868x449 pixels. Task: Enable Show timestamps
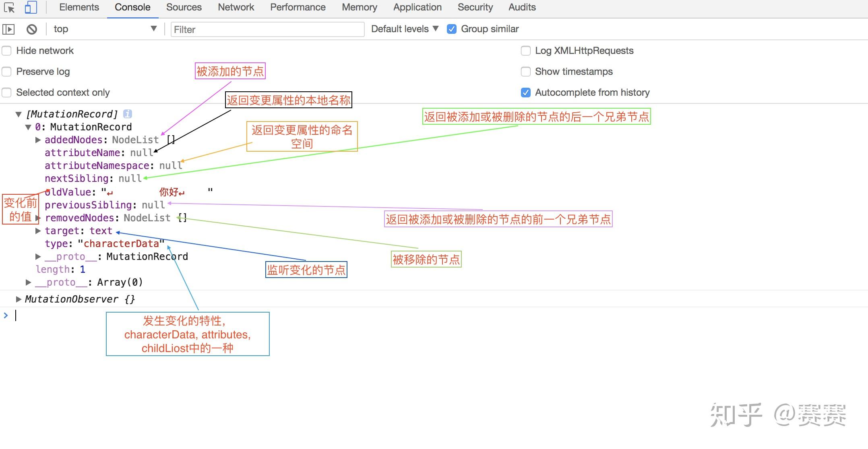tap(526, 72)
